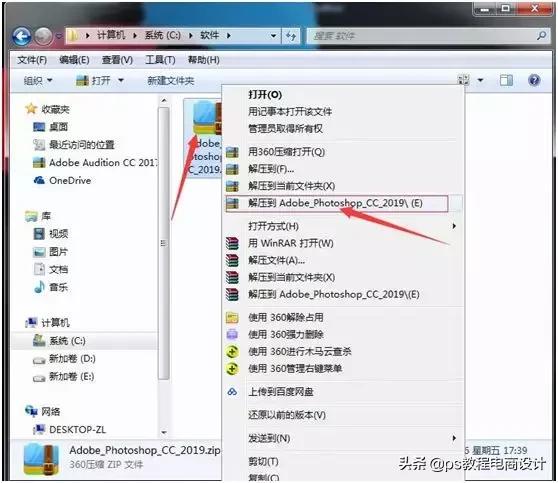Click the Back navigation arrow
The image size is (558, 483).
22,36
